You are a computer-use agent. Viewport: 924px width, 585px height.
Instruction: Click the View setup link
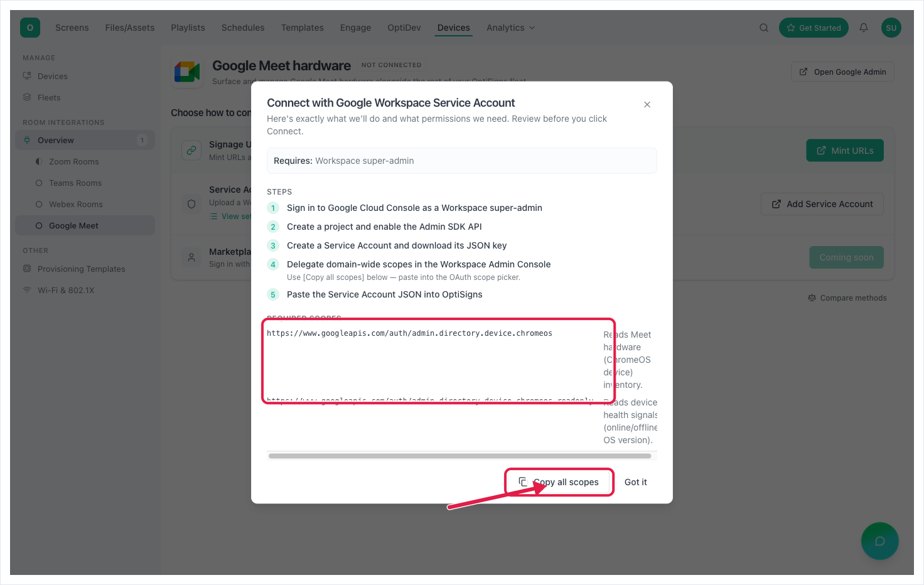click(230, 217)
